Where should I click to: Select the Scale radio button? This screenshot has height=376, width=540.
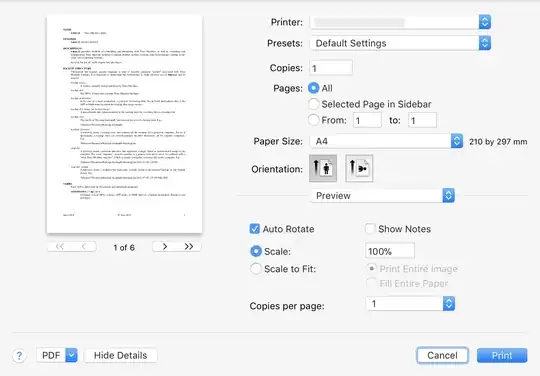point(256,251)
